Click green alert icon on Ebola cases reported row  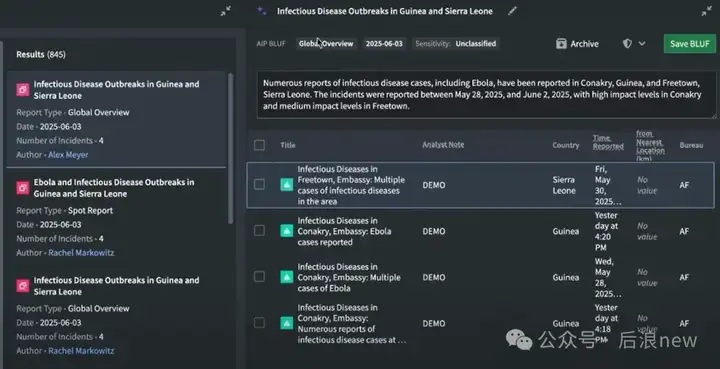point(287,231)
